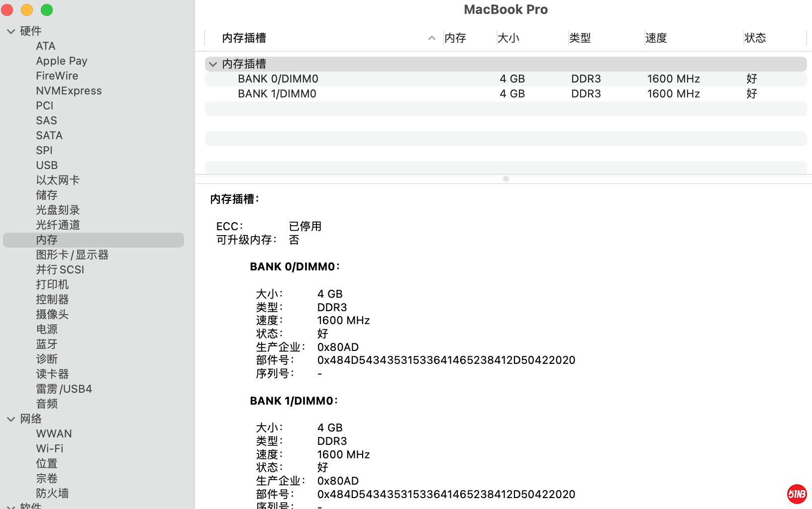Open 音频 hardware info

click(47, 404)
